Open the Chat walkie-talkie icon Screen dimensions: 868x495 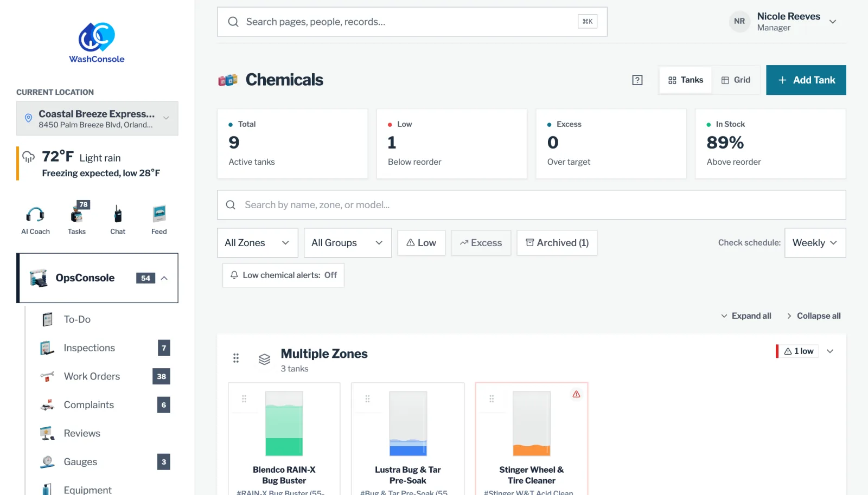[x=118, y=215]
